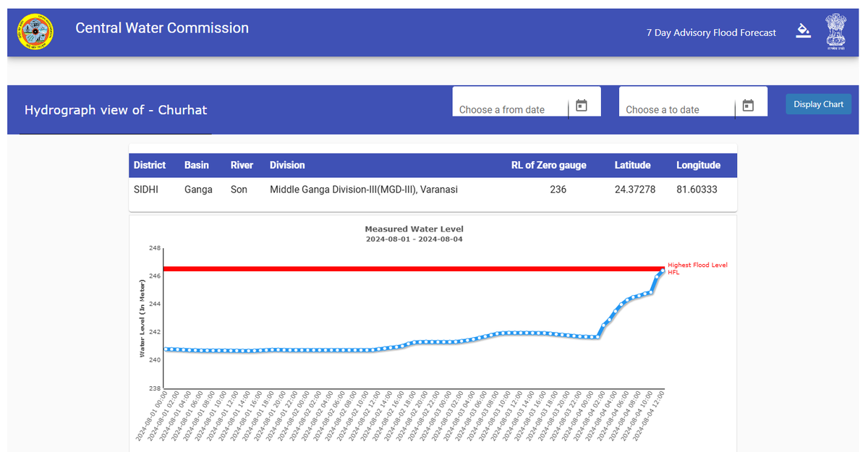Click the Latitude column header
The height and width of the screenshot is (452, 868).
coord(633,165)
